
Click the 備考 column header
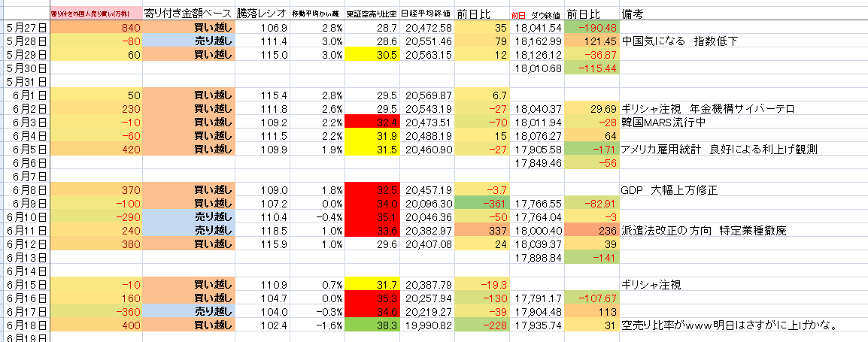633,14
